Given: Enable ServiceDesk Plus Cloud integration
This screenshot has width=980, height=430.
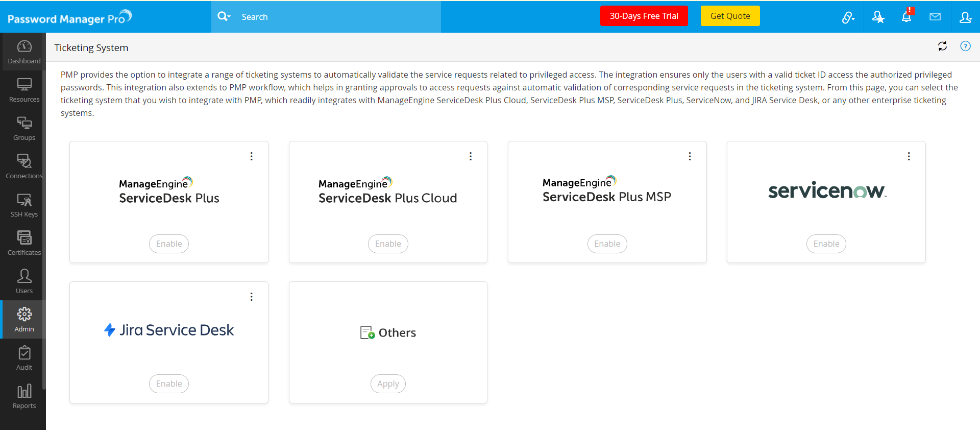Looking at the screenshot, I should (388, 244).
